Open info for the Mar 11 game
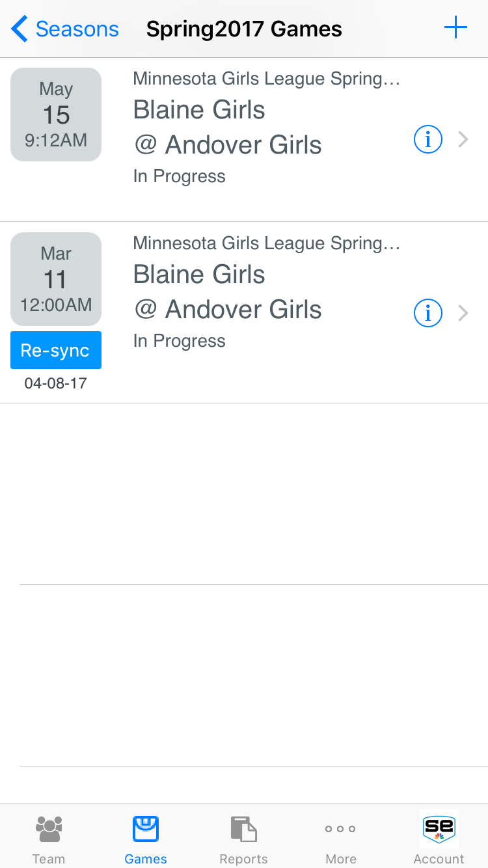This screenshot has height=868, width=488. 428,313
